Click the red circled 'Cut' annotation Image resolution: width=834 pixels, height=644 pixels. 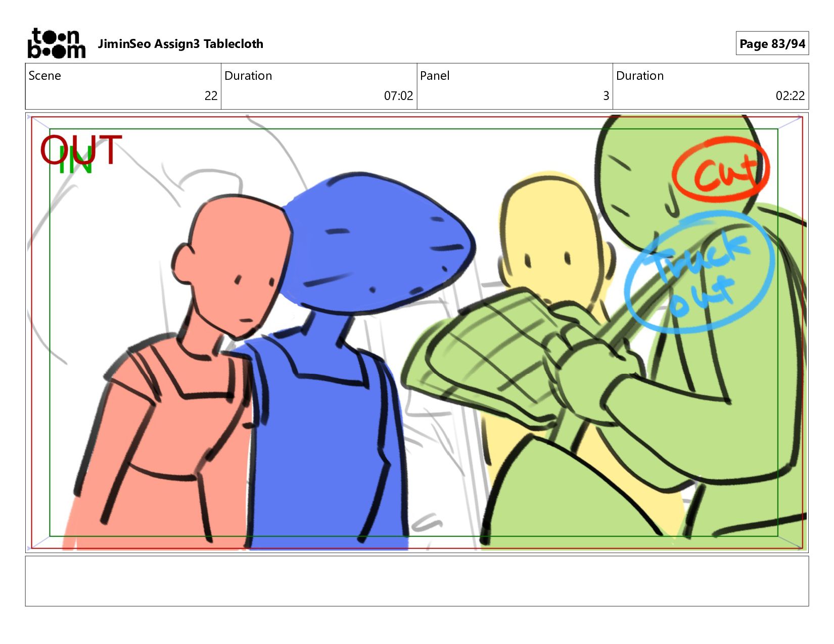[721, 170]
